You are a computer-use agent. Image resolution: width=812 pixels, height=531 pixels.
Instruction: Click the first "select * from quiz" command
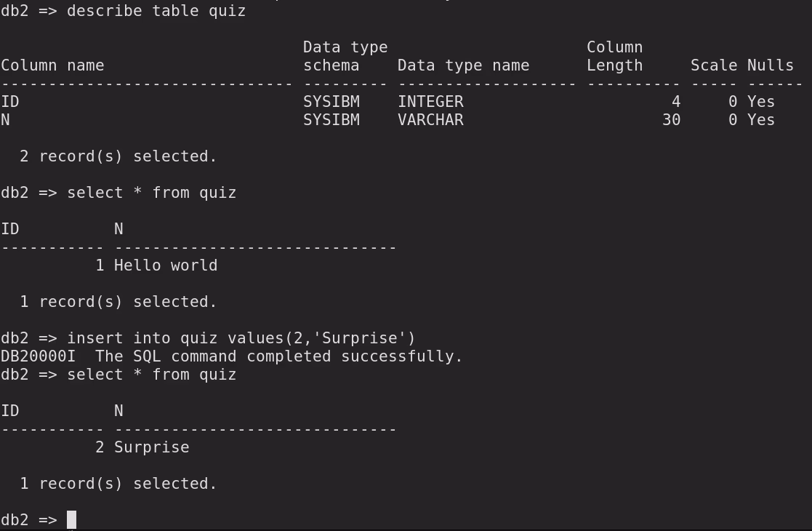point(151,193)
